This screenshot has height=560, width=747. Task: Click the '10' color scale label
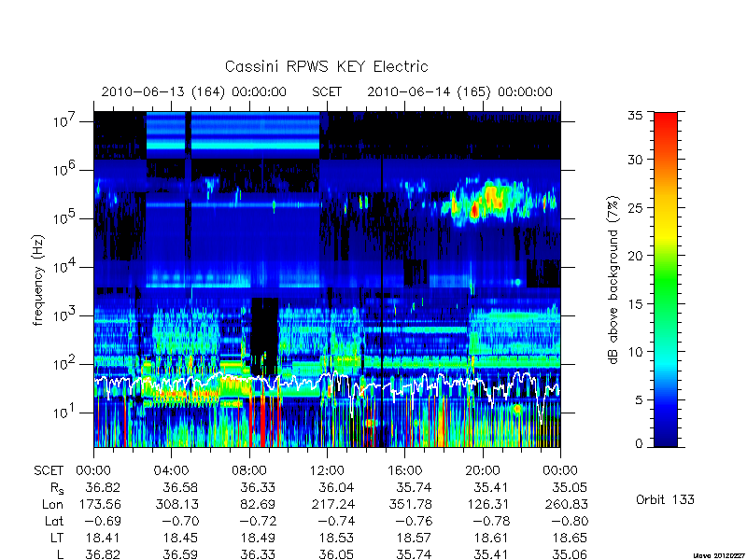pyautogui.click(x=635, y=352)
